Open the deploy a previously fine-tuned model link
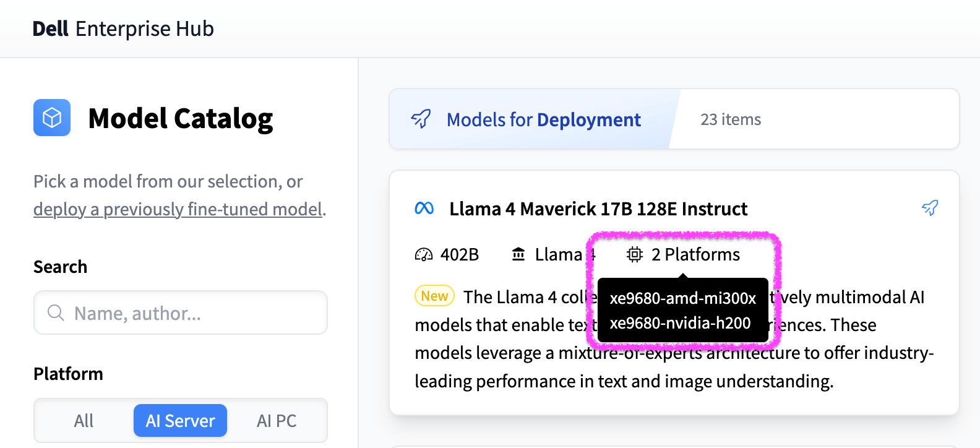Viewport: 980px width, 448px height. (x=178, y=209)
